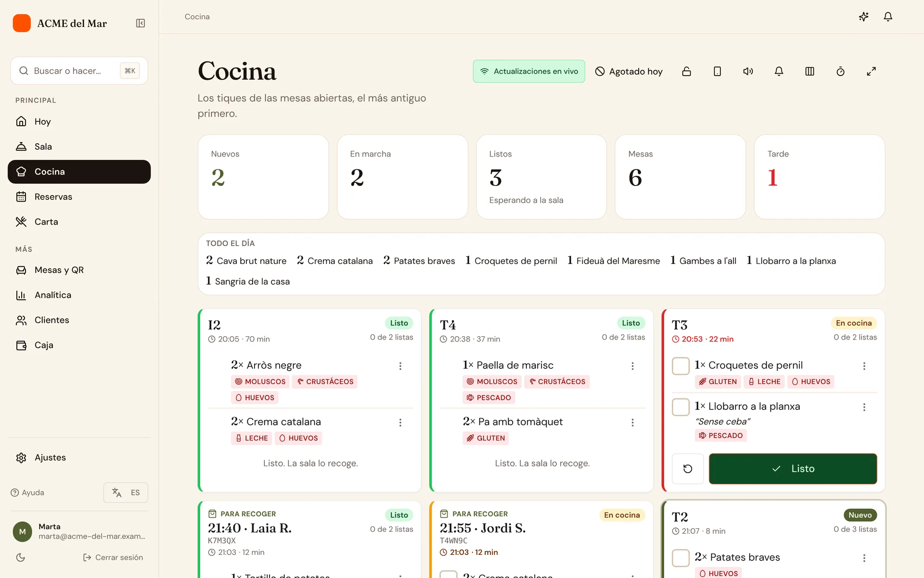Collapse the sidebar panel icon

click(141, 23)
